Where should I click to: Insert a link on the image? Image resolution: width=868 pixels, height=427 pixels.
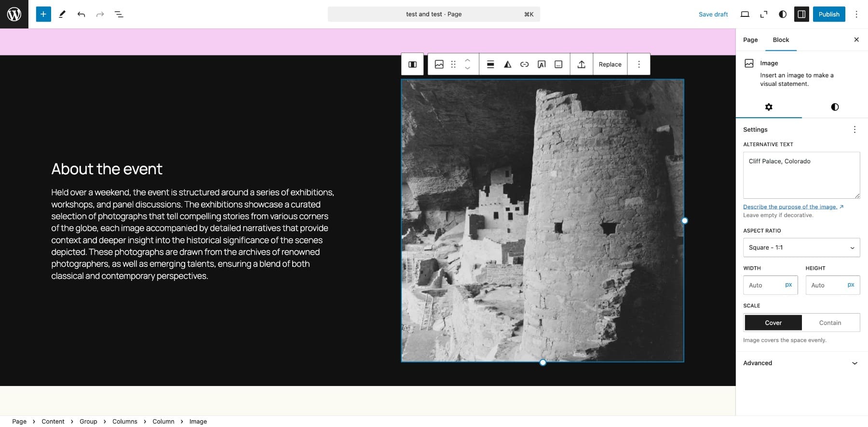pyautogui.click(x=524, y=64)
